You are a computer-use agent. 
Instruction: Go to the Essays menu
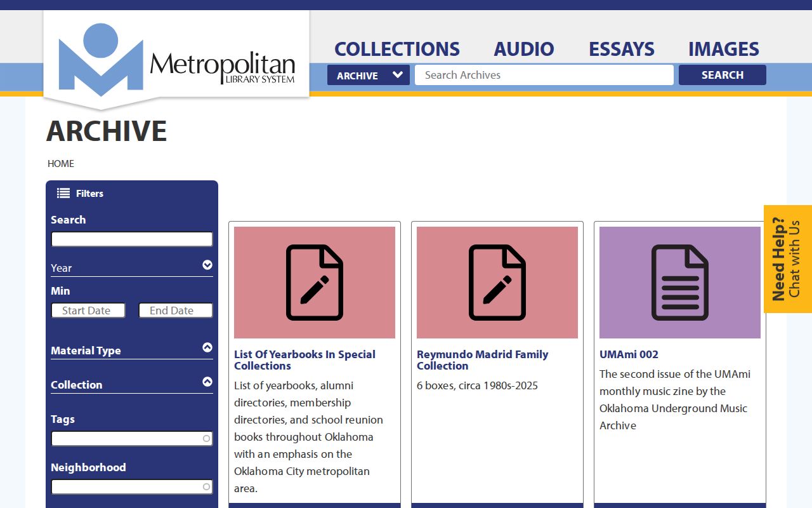[x=622, y=49]
